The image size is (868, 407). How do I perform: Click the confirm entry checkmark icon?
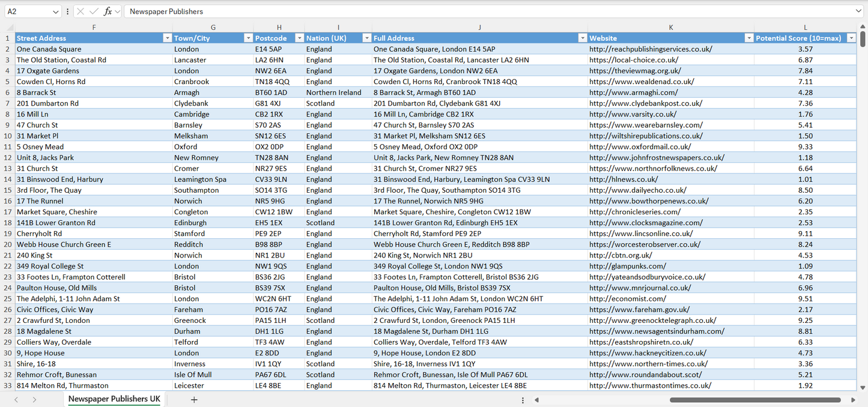94,11
